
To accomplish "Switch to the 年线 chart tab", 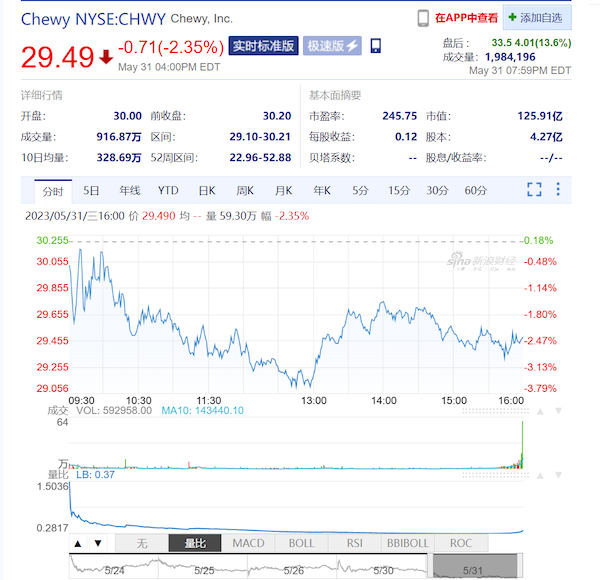I will pos(130,191).
